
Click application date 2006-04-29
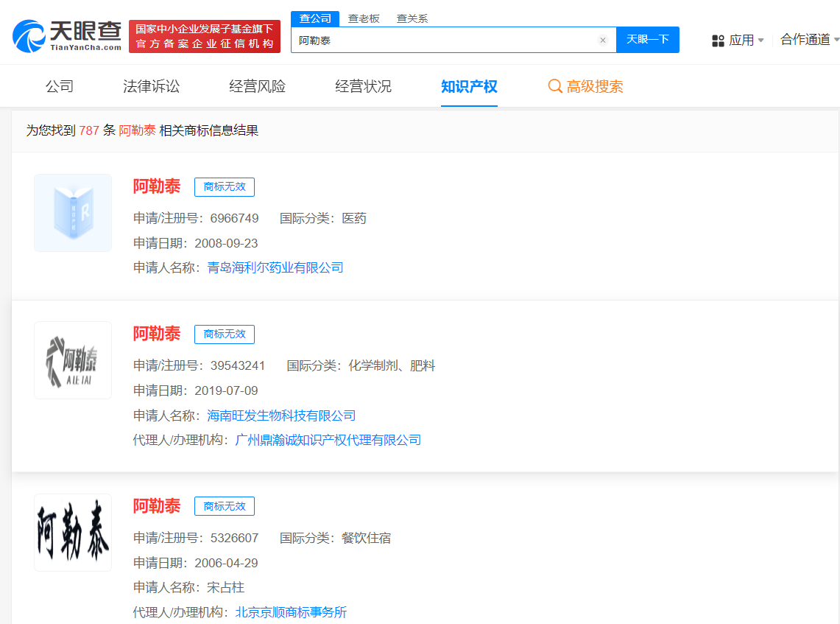coord(226,563)
